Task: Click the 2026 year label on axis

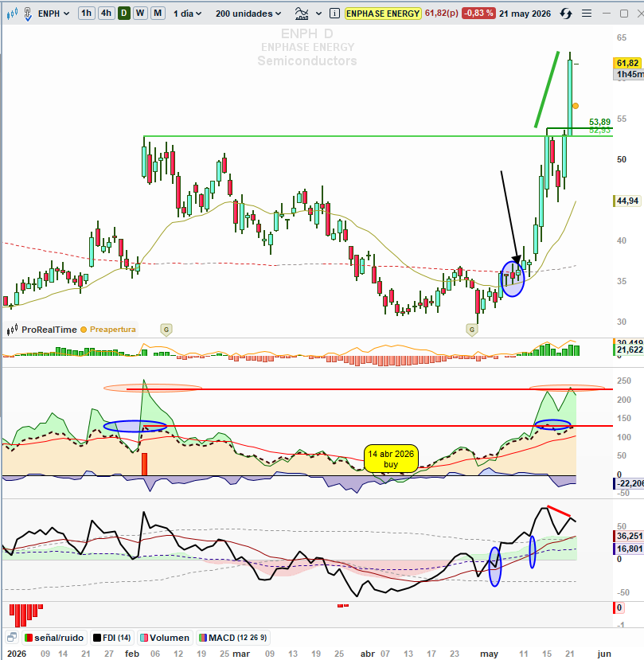Action: tap(17, 654)
